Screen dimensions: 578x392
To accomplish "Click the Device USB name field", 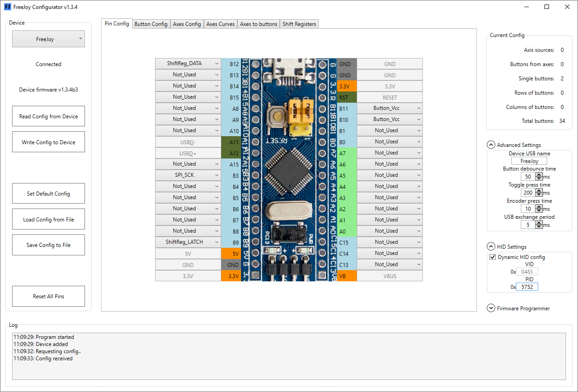I will (529, 161).
